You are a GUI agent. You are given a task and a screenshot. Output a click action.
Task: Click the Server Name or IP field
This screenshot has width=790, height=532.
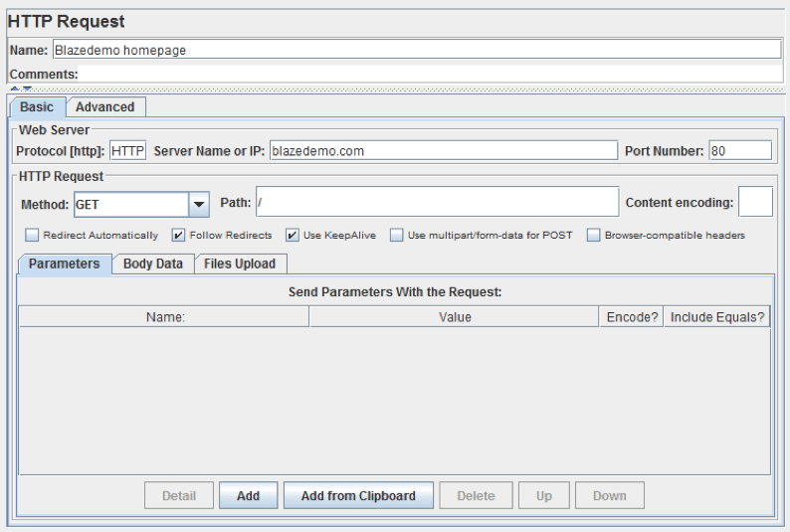click(443, 150)
